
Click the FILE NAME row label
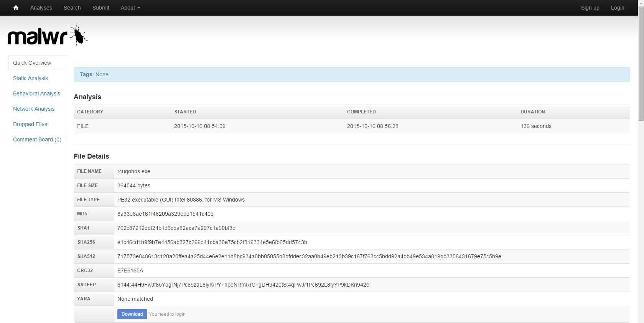[x=89, y=171]
